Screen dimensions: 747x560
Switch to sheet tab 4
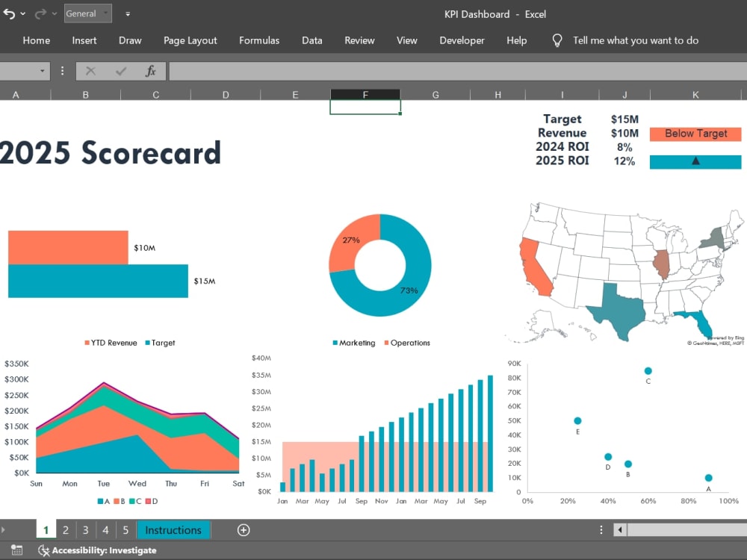click(106, 530)
